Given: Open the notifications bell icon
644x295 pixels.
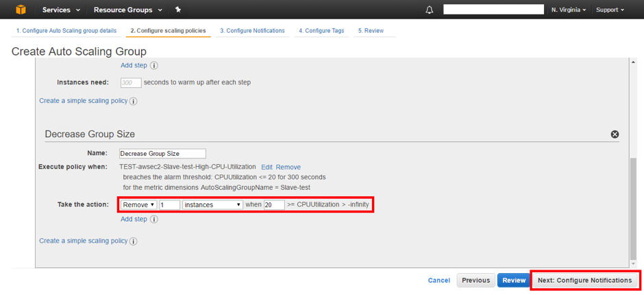Looking at the screenshot, I should 430,10.
